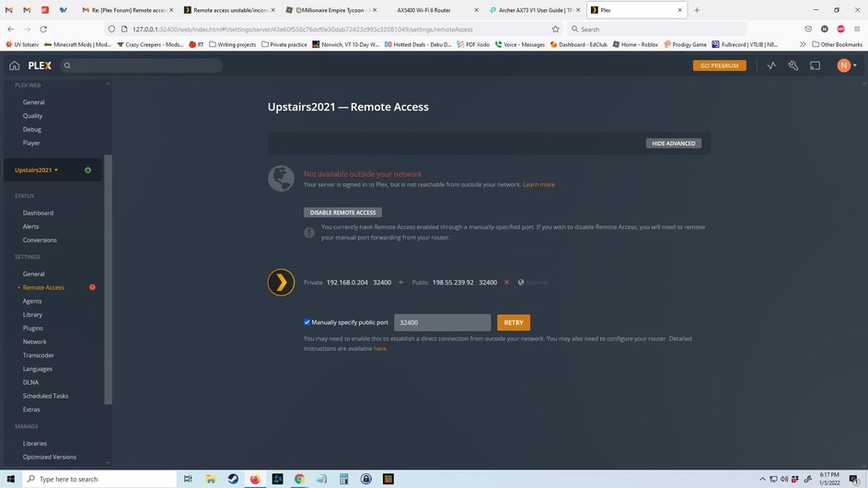Open the detailed instructions 'here' link
868x488 pixels.
pos(380,348)
